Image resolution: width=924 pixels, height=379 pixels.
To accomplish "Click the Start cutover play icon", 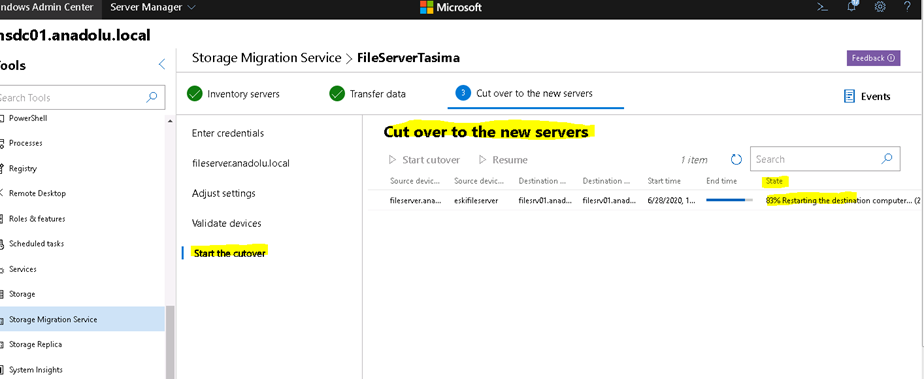I will click(392, 160).
